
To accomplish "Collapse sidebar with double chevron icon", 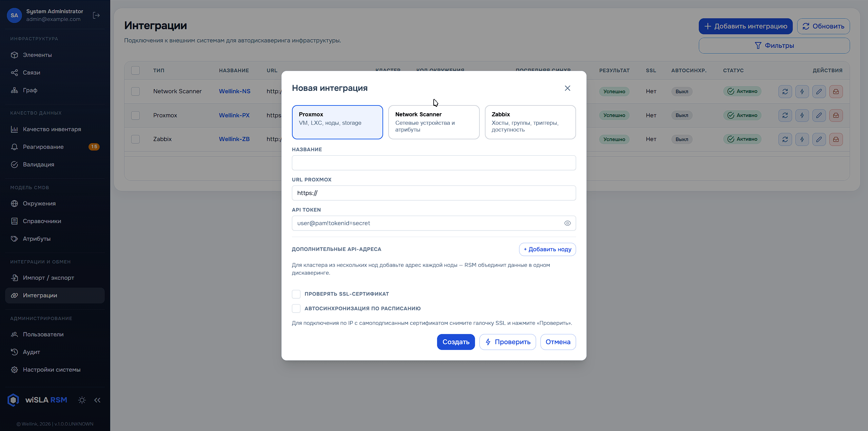I will pos(97,400).
